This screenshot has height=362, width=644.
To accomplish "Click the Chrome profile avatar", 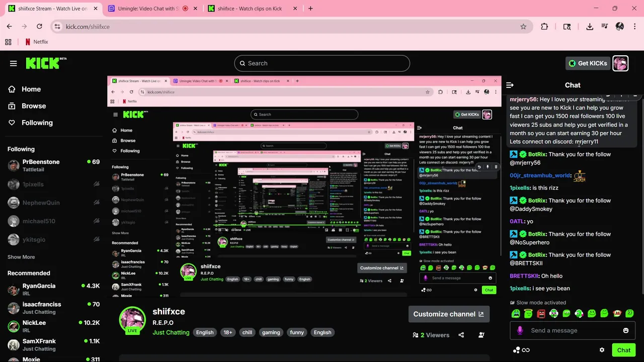I will pyautogui.click(x=620, y=27).
